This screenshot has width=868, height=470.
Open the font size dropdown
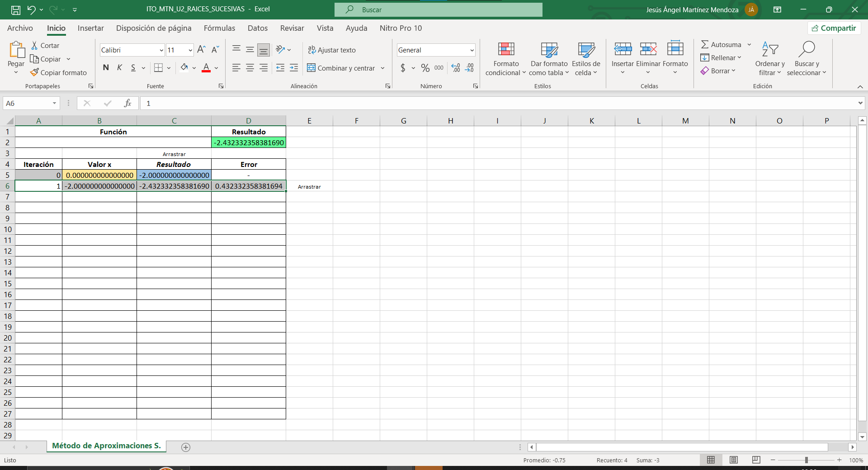[x=190, y=50]
